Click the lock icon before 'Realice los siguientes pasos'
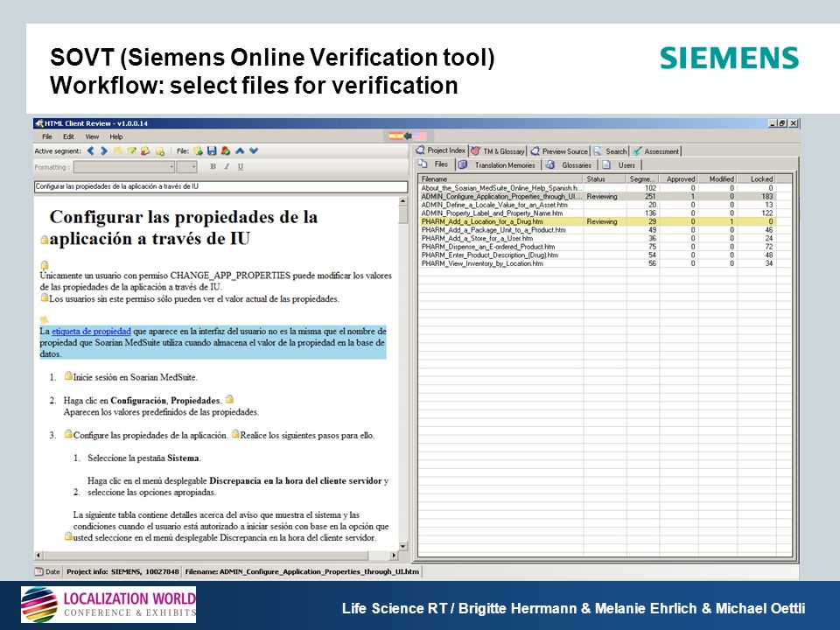The image size is (840, 630). tap(235, 434)
